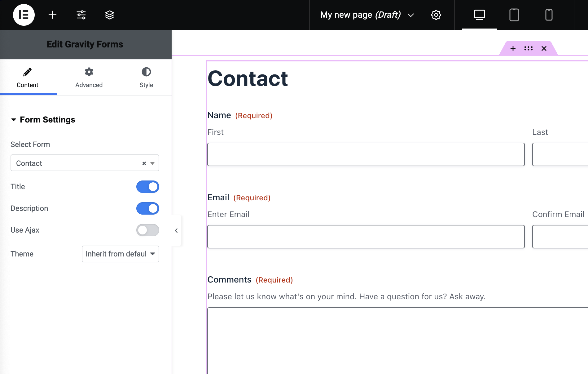Open the Theme dropdown
Screen dimensions: 588x374
(120, 254)
